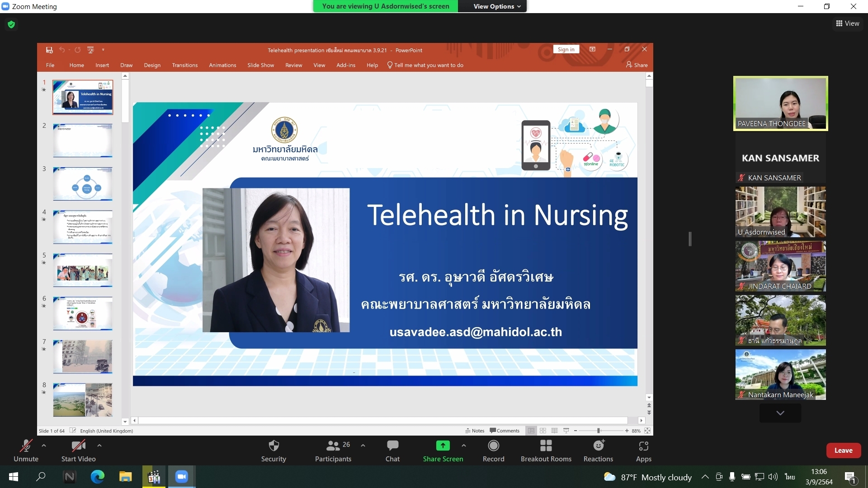This screenshot has height=488, width=868.
Task: Expand the Participants options caret
Action: coord(363,446)
